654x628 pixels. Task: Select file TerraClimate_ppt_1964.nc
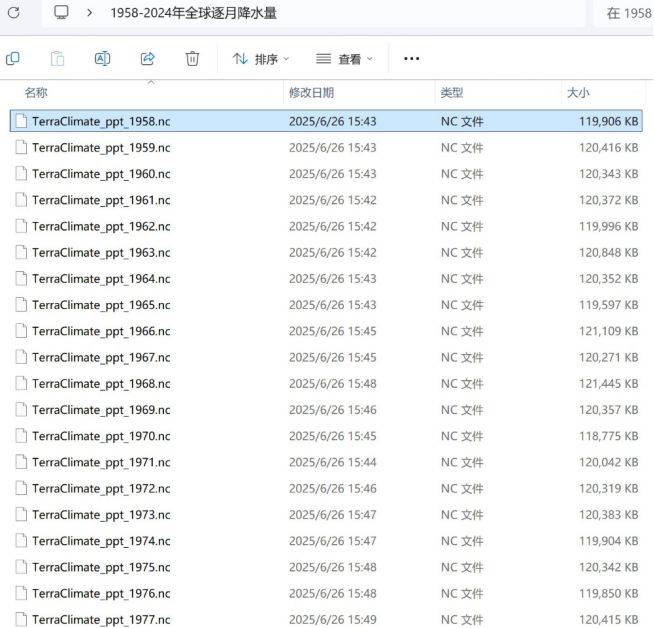click(326, 279)
